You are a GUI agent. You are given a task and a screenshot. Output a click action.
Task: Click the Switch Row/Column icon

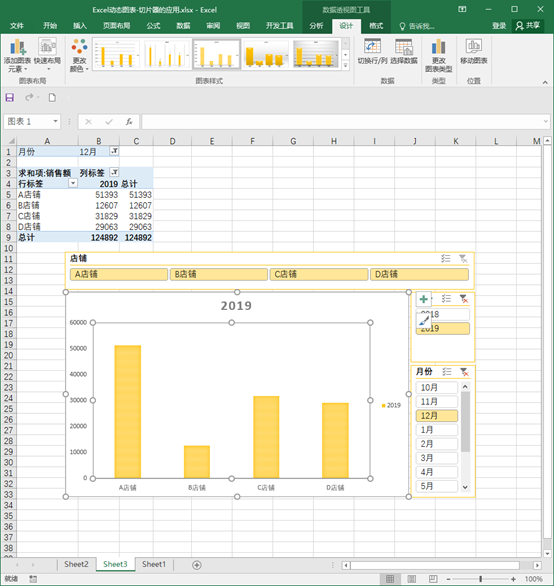[372, 51]
